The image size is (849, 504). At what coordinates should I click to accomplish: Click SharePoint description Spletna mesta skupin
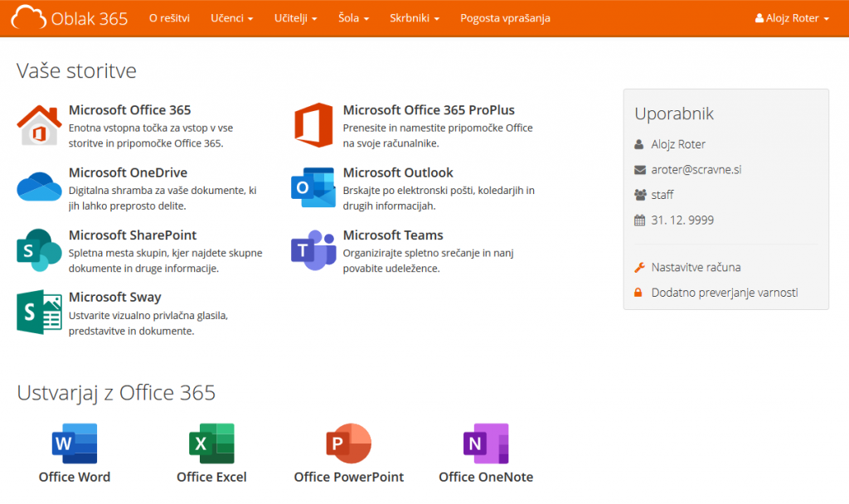click(165, 260)
